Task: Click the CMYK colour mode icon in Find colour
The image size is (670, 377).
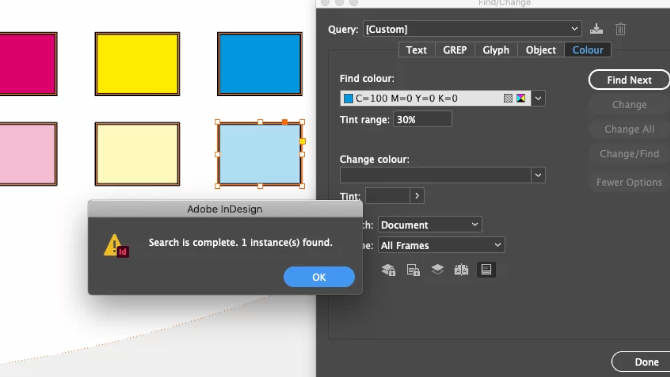Action: (521, 98)
